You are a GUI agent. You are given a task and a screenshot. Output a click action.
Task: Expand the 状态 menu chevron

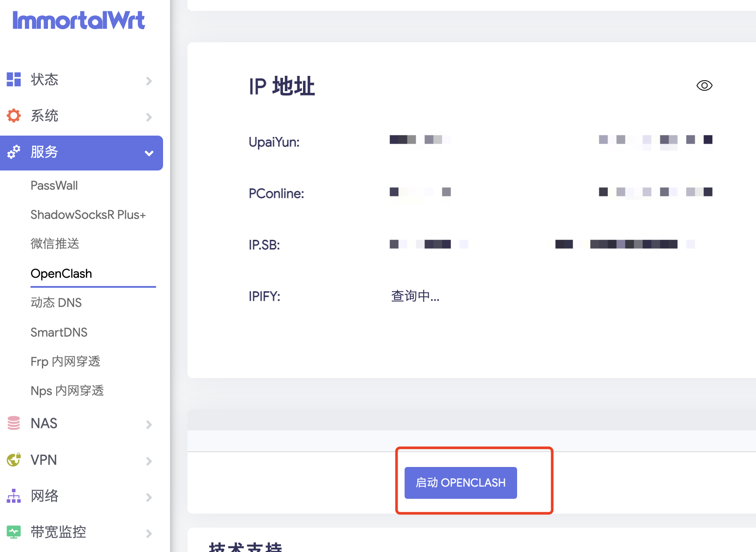pyautogui.click(x=149, y=81)
